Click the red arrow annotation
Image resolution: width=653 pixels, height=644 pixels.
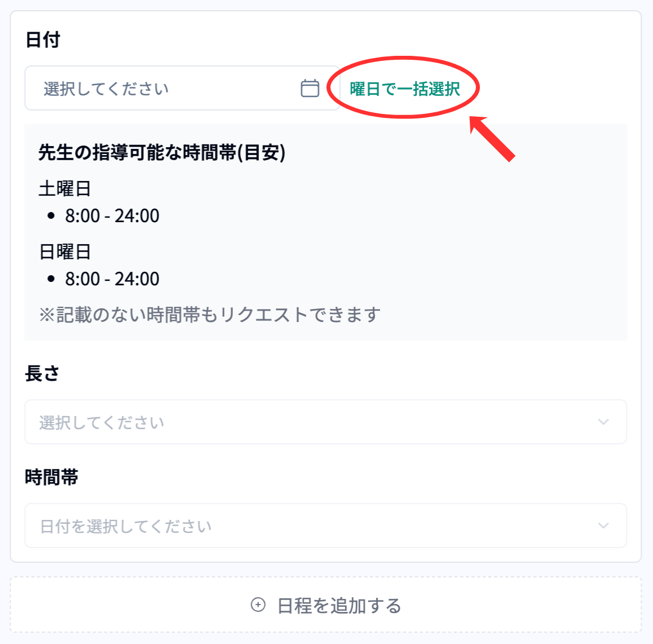[492, 138]
